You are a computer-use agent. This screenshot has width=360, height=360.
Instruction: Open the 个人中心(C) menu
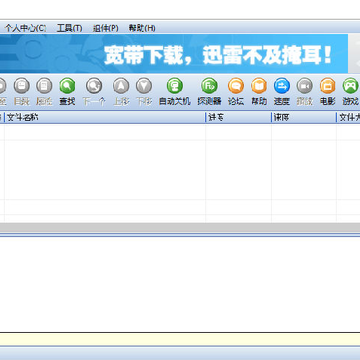click(x=25, y=28)
